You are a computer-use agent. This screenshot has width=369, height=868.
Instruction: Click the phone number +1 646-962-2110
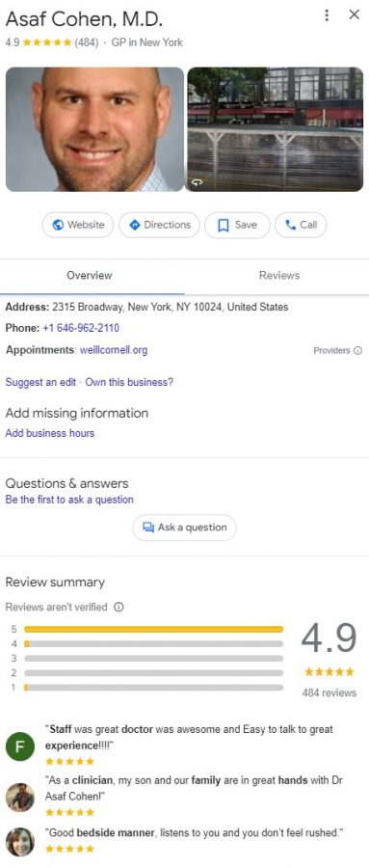coord(81,328)
